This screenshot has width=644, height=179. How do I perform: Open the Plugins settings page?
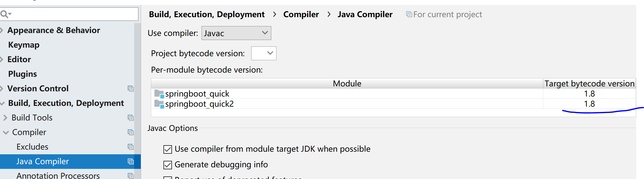click(23, 74)
